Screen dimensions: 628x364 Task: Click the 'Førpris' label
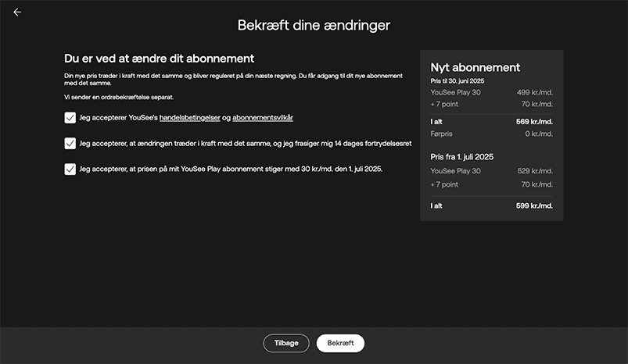[441, 134]
